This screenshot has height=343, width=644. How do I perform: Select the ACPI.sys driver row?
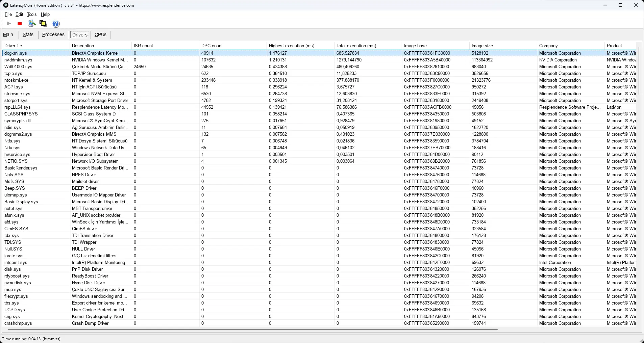pyautogui.click(x=319, y=87)
